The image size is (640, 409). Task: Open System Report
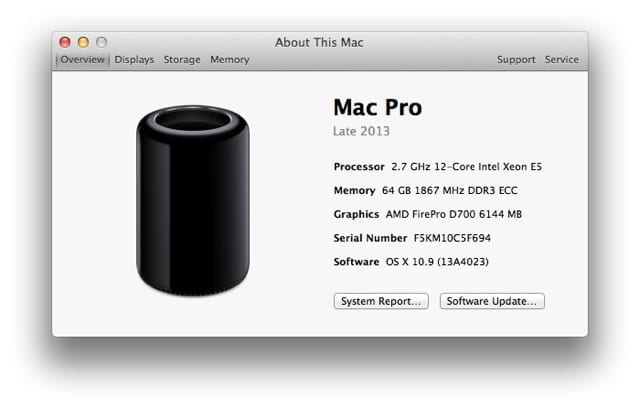[381, 301]
